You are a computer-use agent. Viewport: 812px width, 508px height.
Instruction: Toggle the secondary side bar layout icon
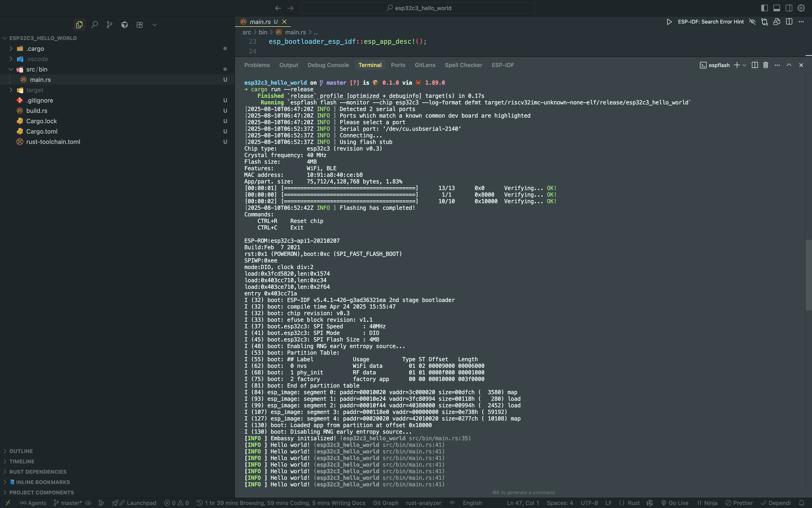789,8
